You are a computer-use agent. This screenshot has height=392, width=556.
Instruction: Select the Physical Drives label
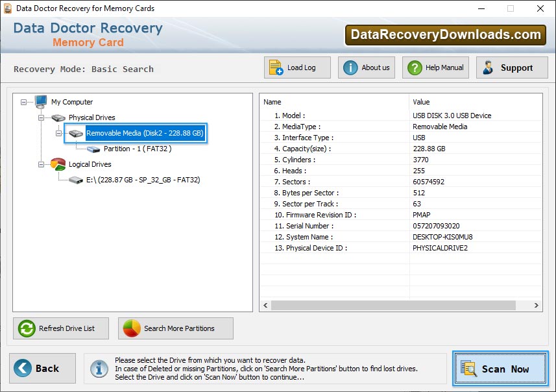pos(92,117)
